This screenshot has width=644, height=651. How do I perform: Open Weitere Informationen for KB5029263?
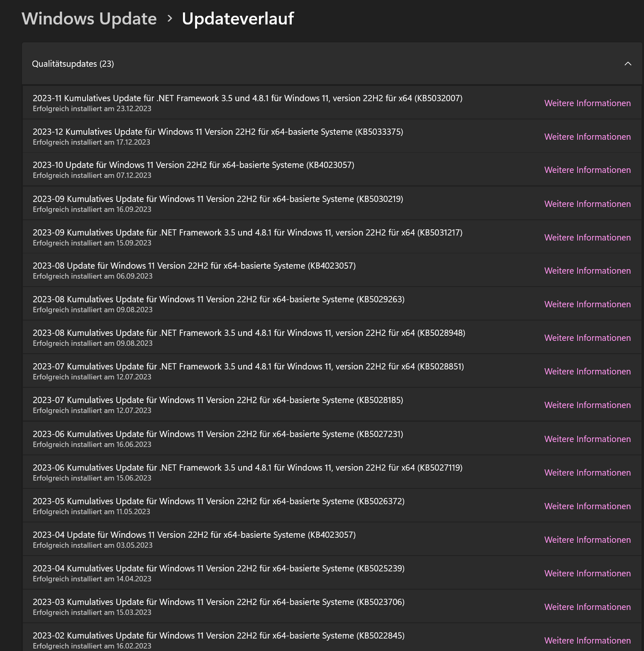587,304
